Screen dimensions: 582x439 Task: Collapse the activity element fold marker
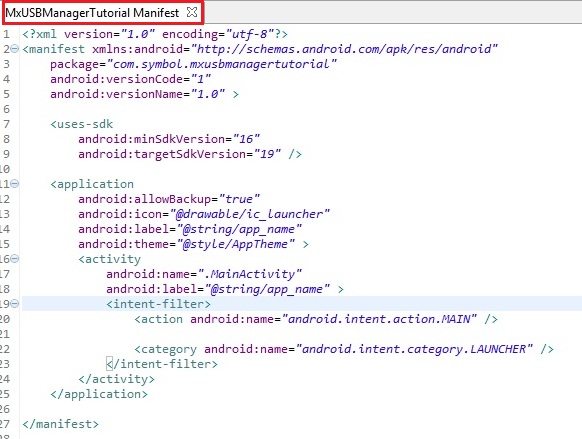(x=14, y=259)
